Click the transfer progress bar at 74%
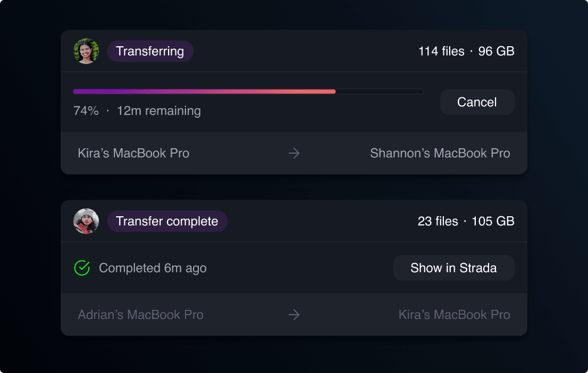 coord(248,91)
